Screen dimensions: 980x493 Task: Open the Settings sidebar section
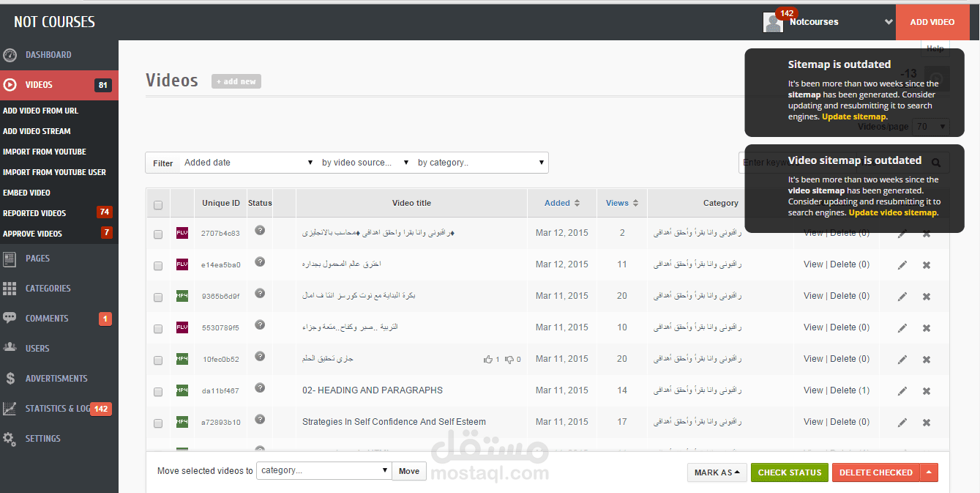tap(59, 439)
